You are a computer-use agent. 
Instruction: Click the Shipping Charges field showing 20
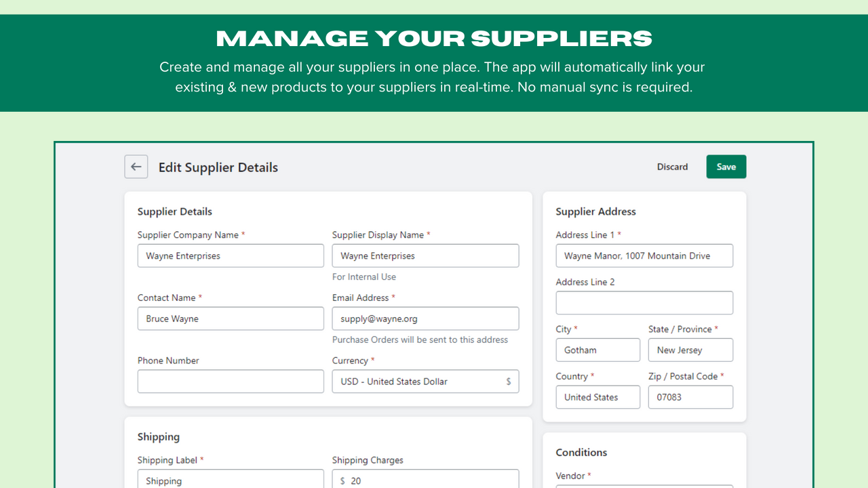coord(425,480)
